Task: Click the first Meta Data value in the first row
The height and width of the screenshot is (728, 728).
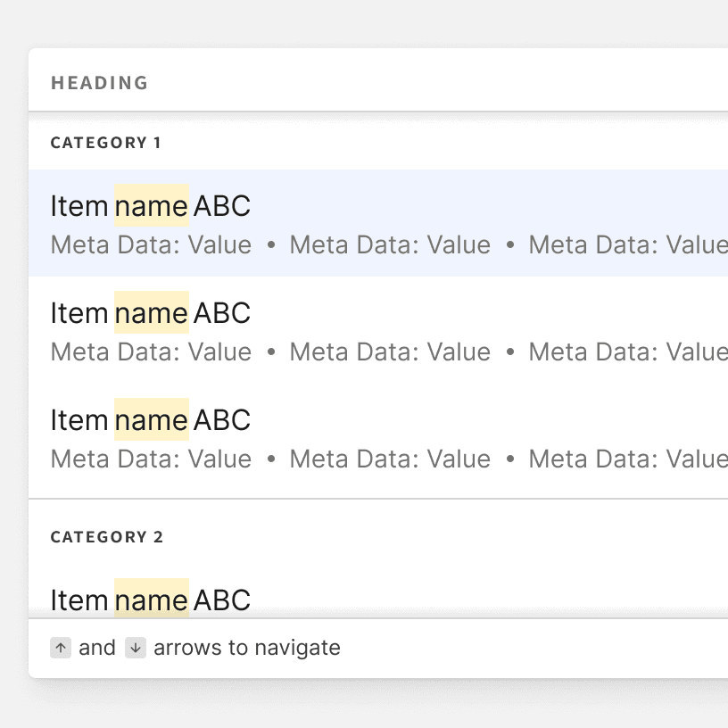Action: [x=151, y=244]
